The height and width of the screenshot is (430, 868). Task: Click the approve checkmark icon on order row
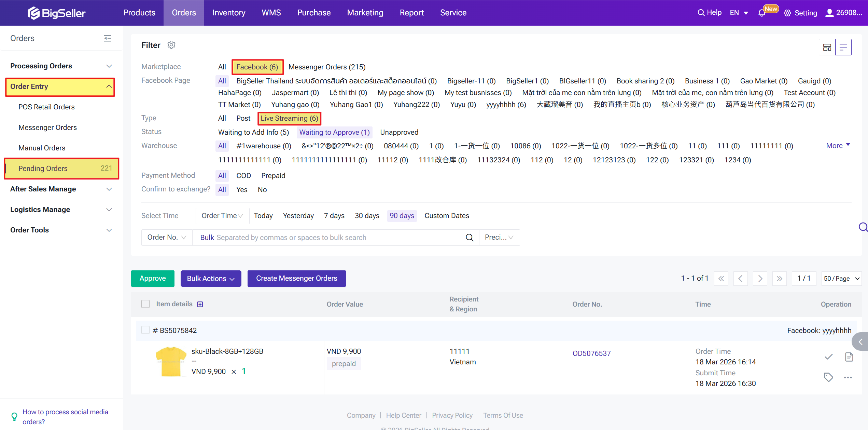828,357
